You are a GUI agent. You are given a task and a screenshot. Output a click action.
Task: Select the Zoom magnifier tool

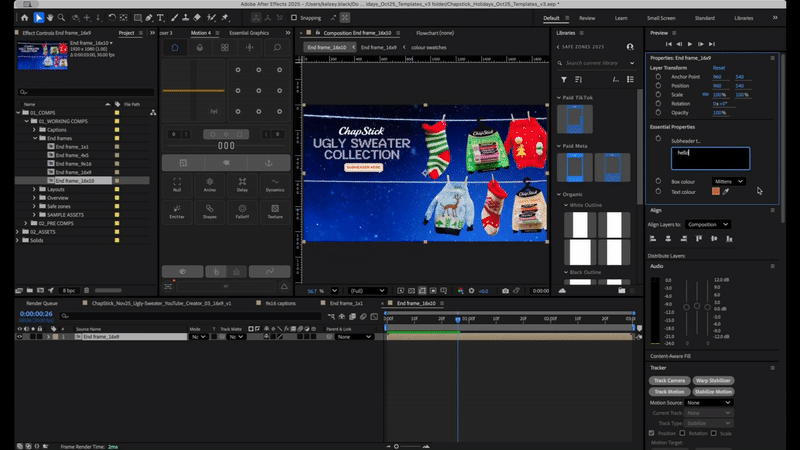tap(61, 18)
